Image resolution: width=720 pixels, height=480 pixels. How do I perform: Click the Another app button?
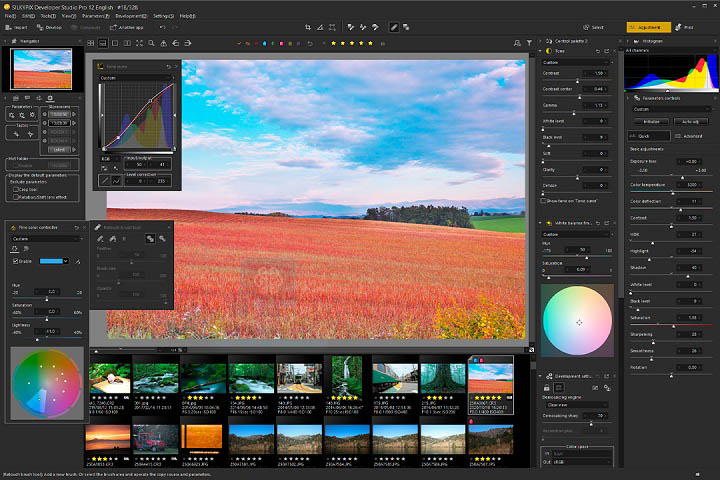pos(127,28)
